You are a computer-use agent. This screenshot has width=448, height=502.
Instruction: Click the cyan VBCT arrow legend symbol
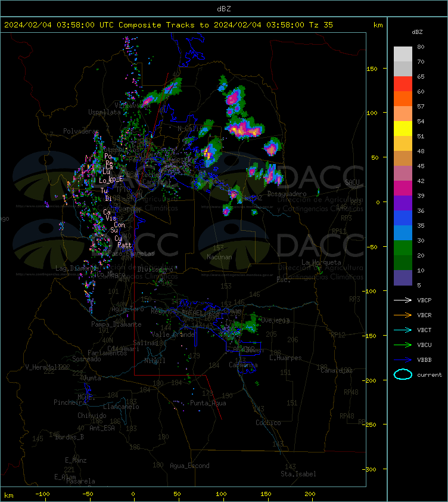[x=403, y=330]
